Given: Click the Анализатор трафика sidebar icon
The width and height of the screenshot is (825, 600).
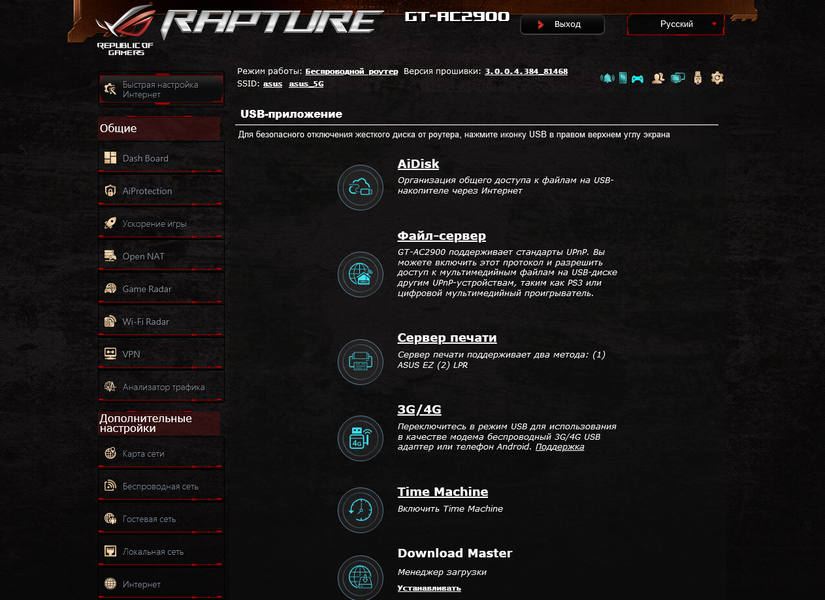Looking at the screenshot, I should 110,386.
